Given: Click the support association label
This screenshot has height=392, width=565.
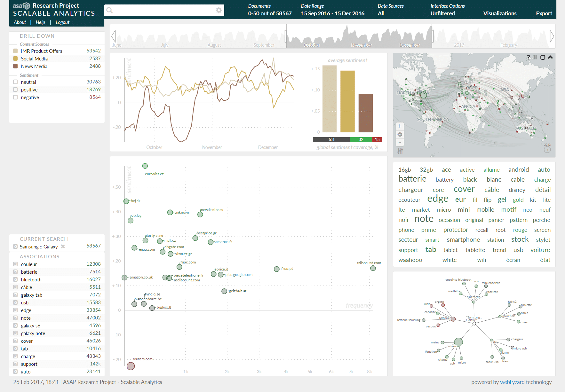Looking at the screenshot, I should tap(29, 364).
